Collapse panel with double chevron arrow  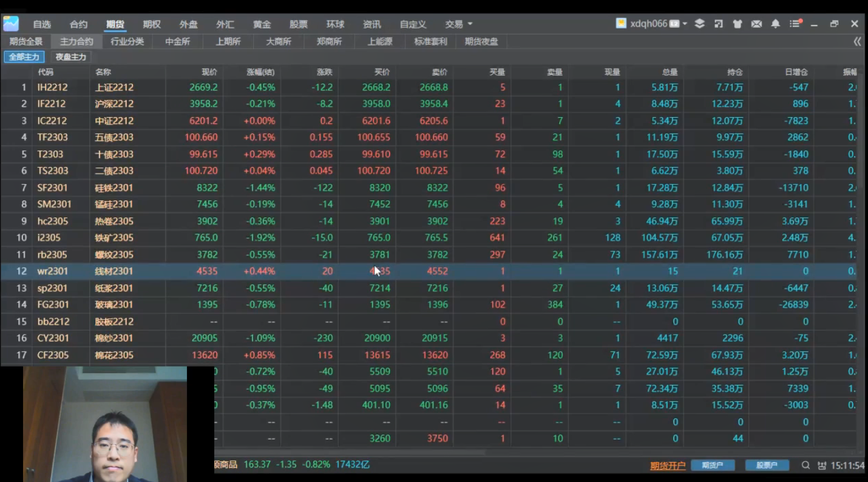(857, 41)
